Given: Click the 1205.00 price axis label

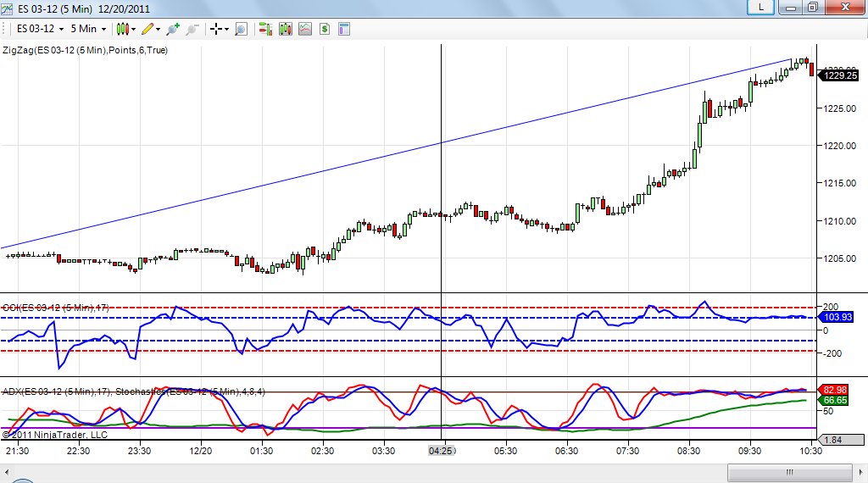Looking at the screenshot, I should point(839,258).
